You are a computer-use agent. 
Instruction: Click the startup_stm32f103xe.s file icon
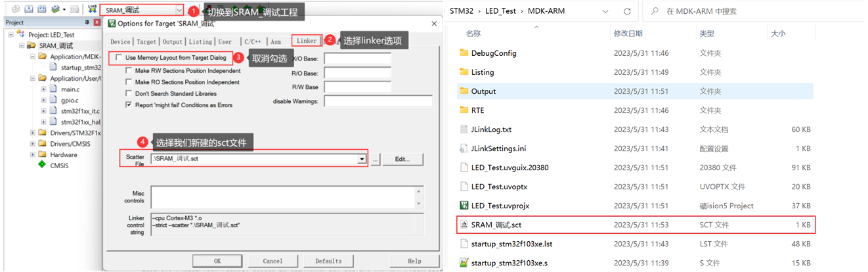[x=464, y=263]
